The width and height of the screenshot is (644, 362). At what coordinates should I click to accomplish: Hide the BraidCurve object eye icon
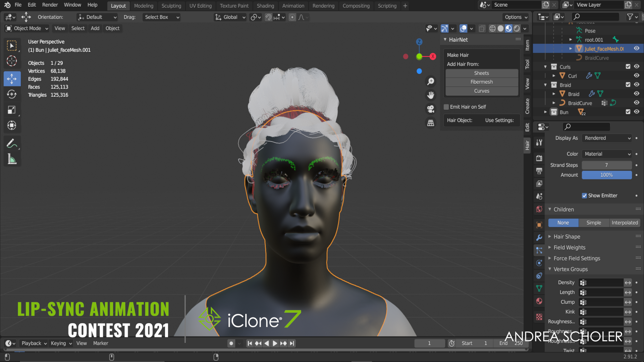637,103
